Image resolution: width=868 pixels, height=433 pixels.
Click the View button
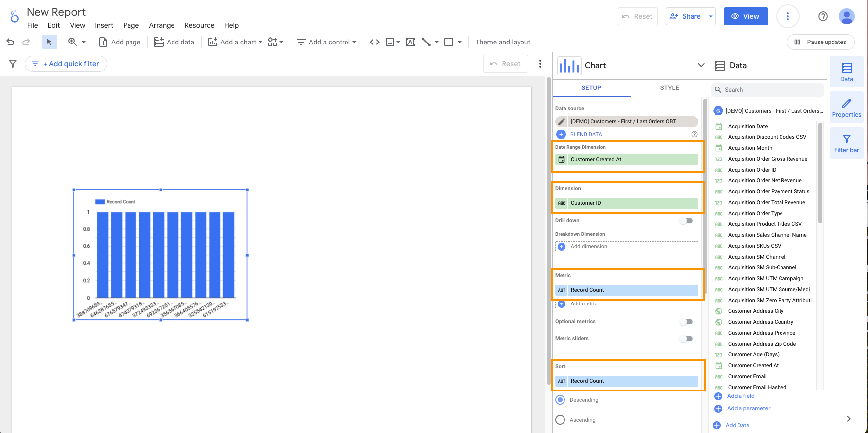[745, 16]
